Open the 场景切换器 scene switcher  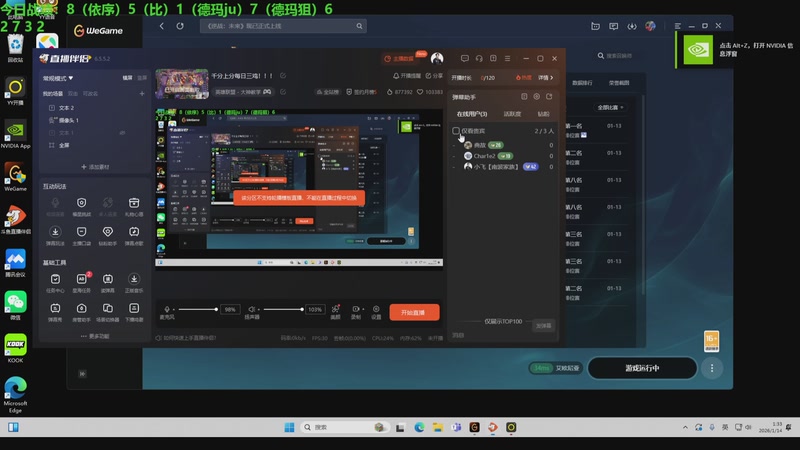tap(108, 312)
